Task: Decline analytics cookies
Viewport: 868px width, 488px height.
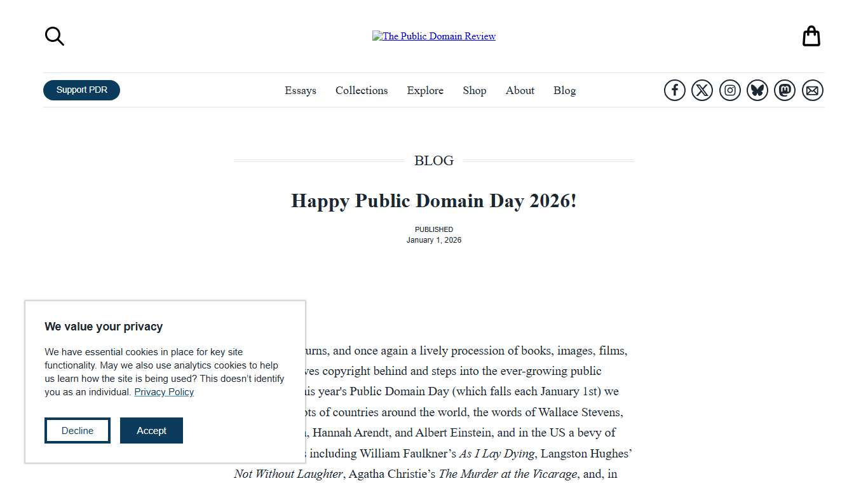Action: point(77,430)
